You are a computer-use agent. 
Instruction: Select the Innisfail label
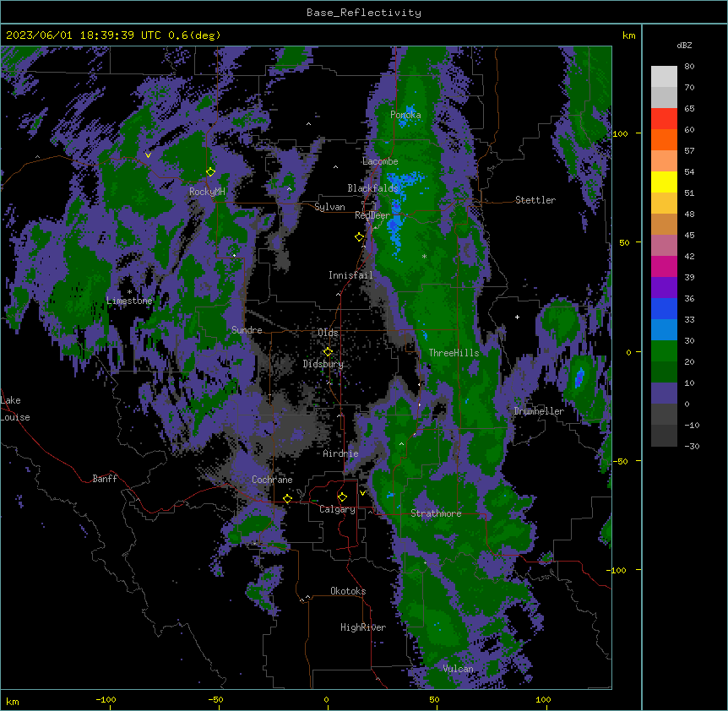point(350,275)
